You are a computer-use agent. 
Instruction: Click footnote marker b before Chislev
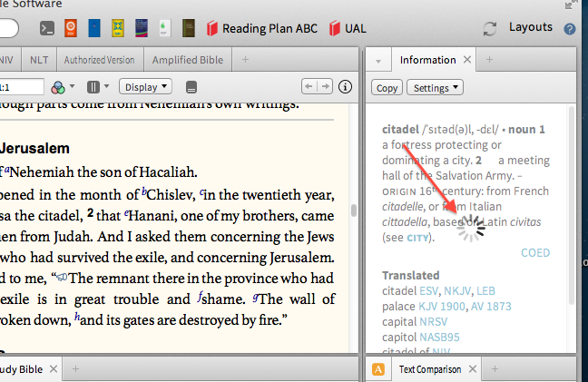(144, 191)
